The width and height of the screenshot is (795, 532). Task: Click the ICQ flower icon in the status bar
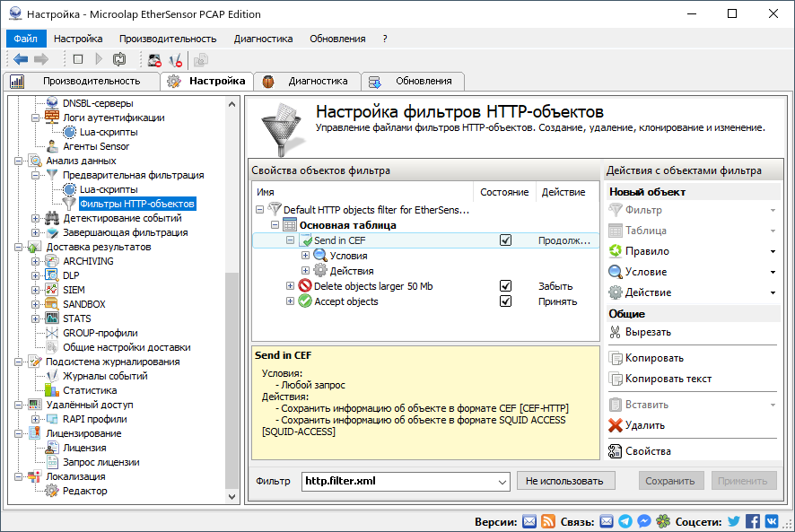(662, 521)
